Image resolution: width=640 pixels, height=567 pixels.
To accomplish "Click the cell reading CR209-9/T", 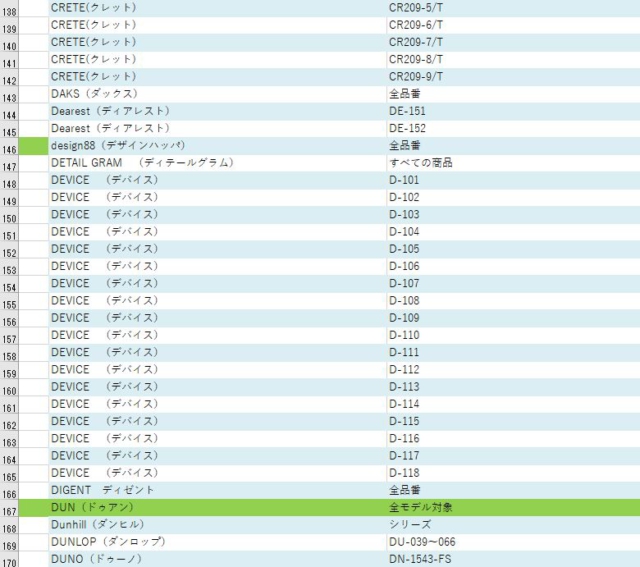I will 513,77.
